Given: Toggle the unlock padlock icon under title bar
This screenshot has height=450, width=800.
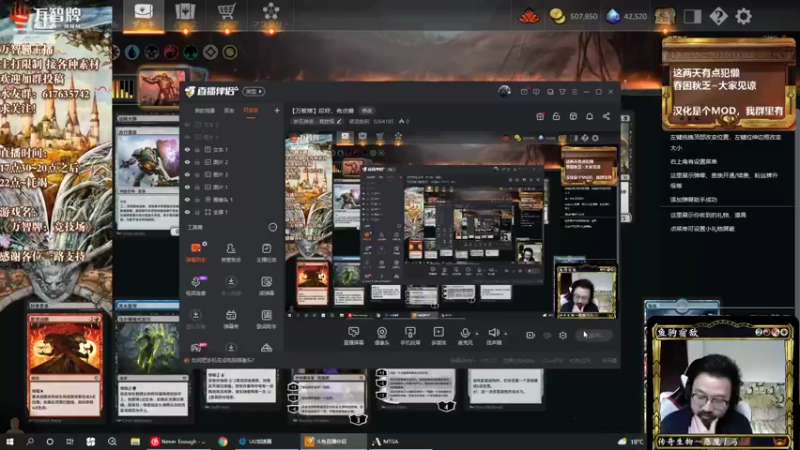Looking at the screenshot, I should pos(556,116).
